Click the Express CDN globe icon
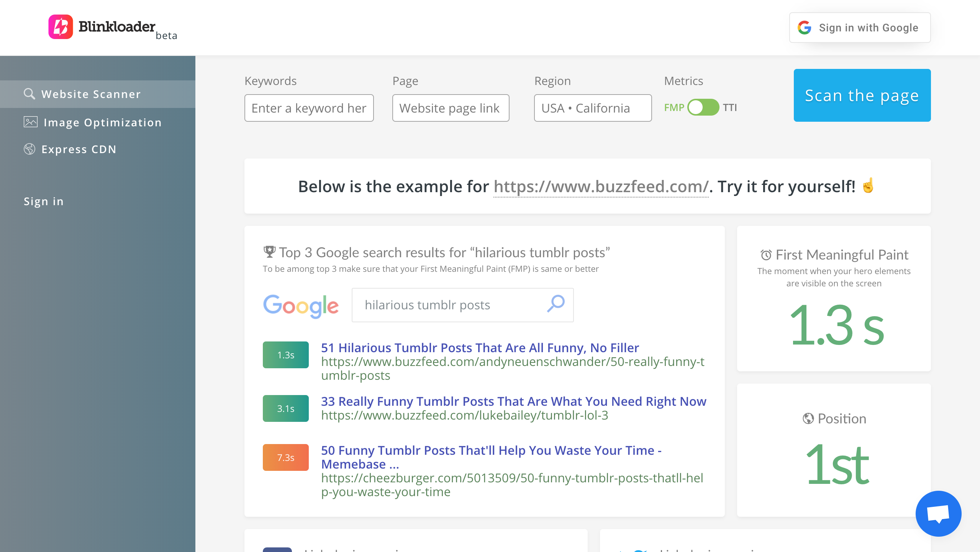The width and height of the screenshot is (980, 552). point(29,149)
